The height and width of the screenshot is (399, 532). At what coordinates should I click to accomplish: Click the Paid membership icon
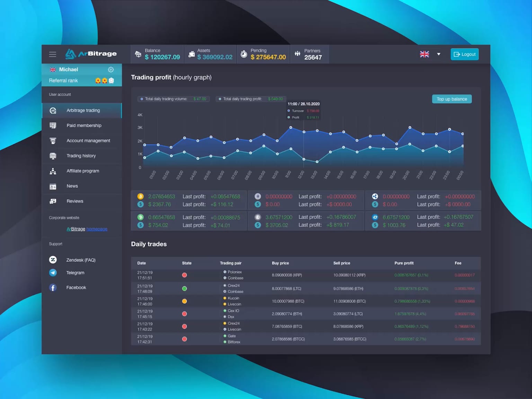53,125
